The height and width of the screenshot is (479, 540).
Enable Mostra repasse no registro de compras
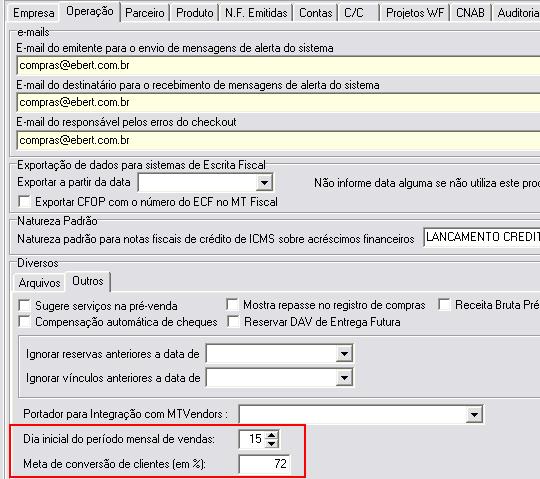[x=232, y=305]
